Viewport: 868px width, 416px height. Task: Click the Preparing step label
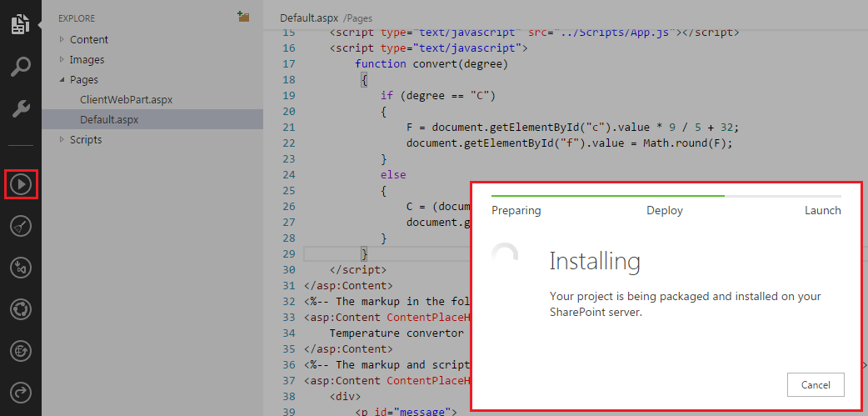(516, 210)
